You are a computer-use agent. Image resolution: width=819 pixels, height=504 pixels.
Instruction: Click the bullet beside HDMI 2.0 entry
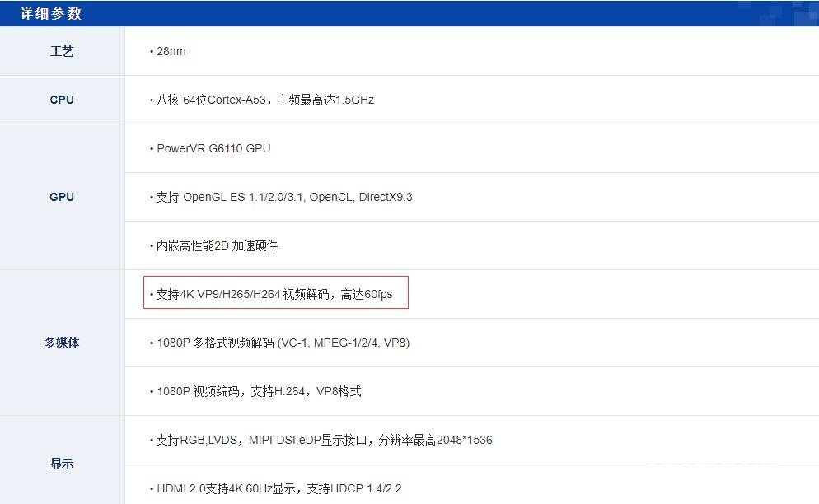tap(151, 488)
